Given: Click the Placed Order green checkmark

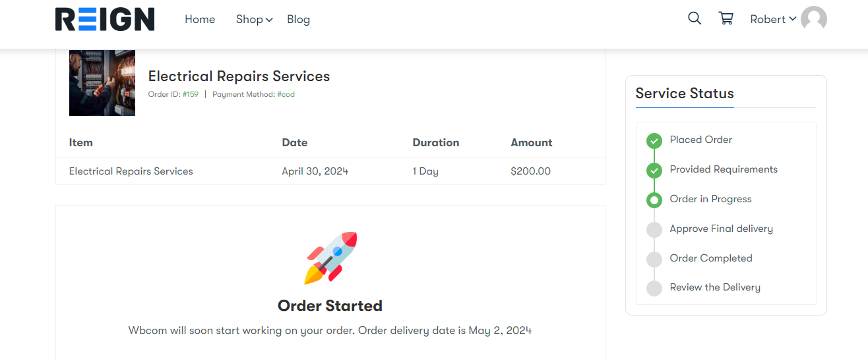Looking at the screenshot, I should (654, 140).
